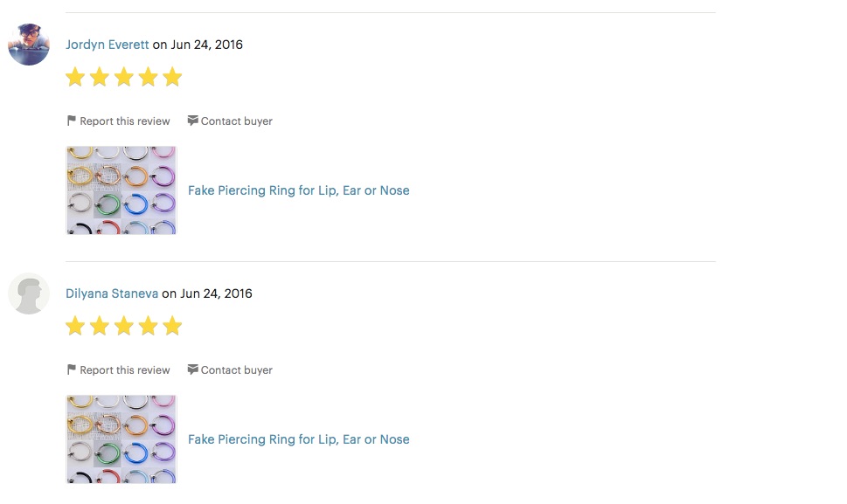Viewport: 847px width, 504px height.
Task: Open Dilyana Staneva's default silhouette avatar
Action: click(29, 293)
